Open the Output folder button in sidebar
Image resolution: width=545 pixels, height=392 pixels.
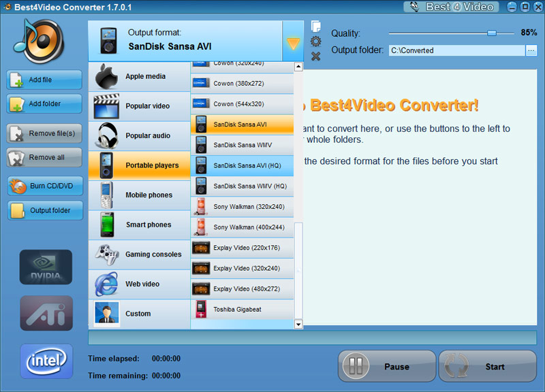tap(45, 210)
